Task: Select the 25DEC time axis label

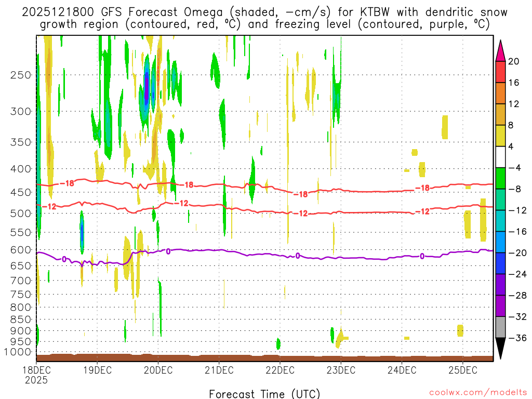Action: click(x=462, y=370)
